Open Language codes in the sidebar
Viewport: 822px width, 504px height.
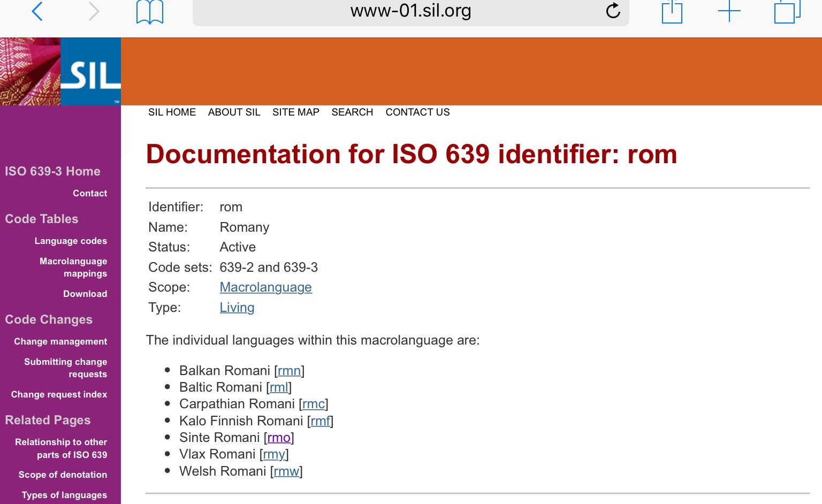click(x=71, y=241)
